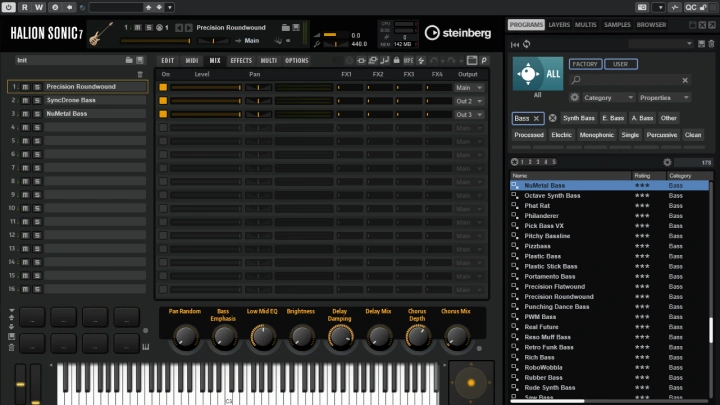Image resolution: width=720 pixels, height=405 pixels.
Task: Click trash icon in browser panel header
Action: point(711,44)
